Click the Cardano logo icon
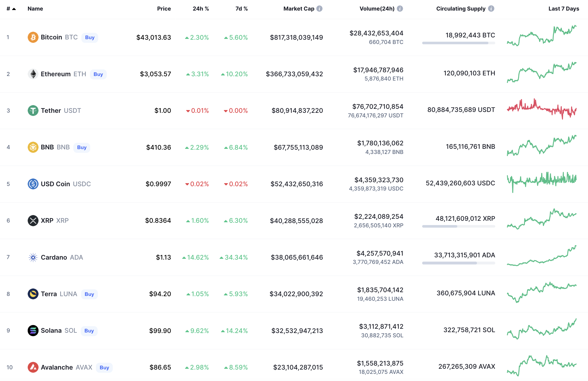 click(33, 257)
